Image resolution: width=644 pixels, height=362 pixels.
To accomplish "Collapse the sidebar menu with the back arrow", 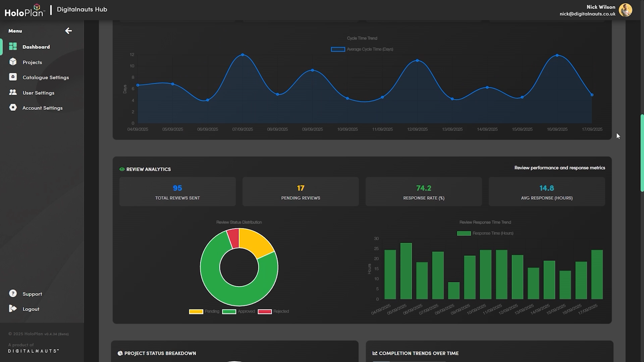I will tap(68, 31).
